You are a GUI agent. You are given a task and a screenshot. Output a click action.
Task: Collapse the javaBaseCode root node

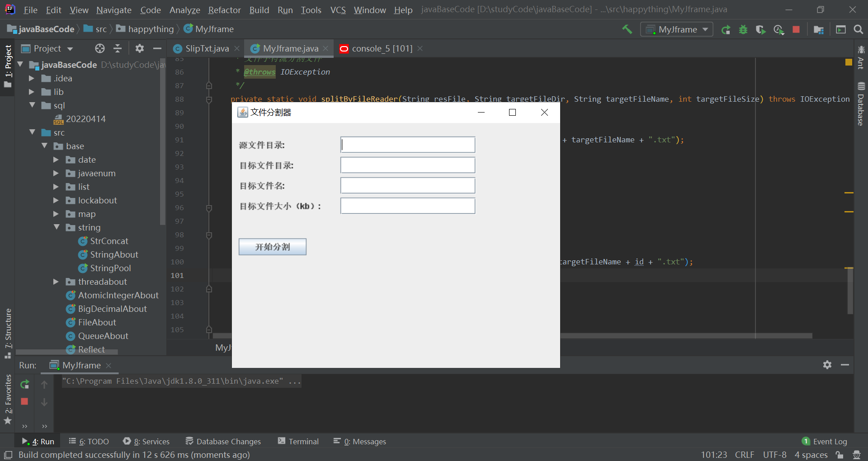point(20,65)
